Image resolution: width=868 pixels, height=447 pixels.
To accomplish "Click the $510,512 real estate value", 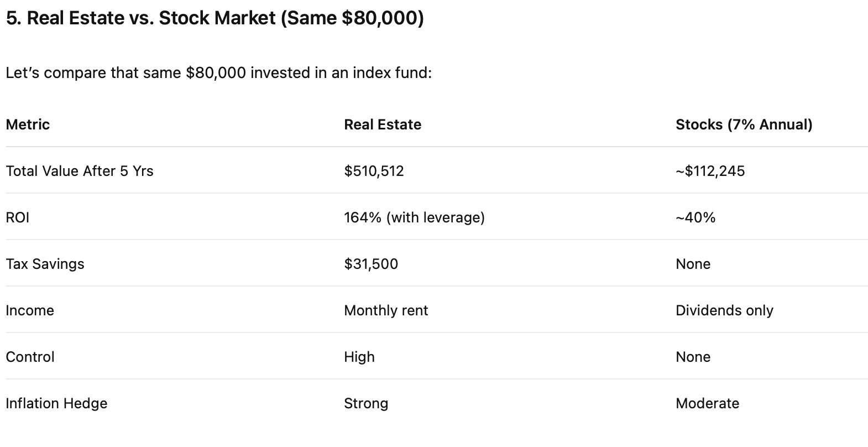I will (x=374, y=171).
